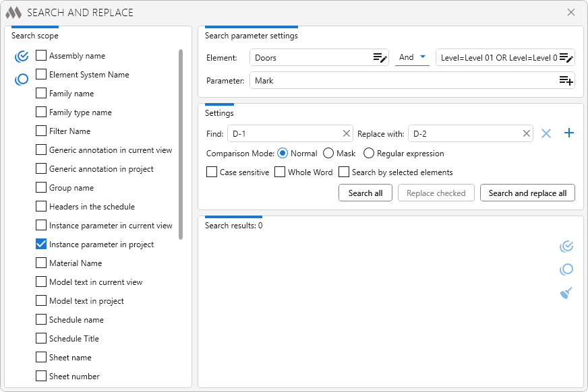Open the filter condition edit icon beside Level
588x392 pixels.
[x=566, y=58]
